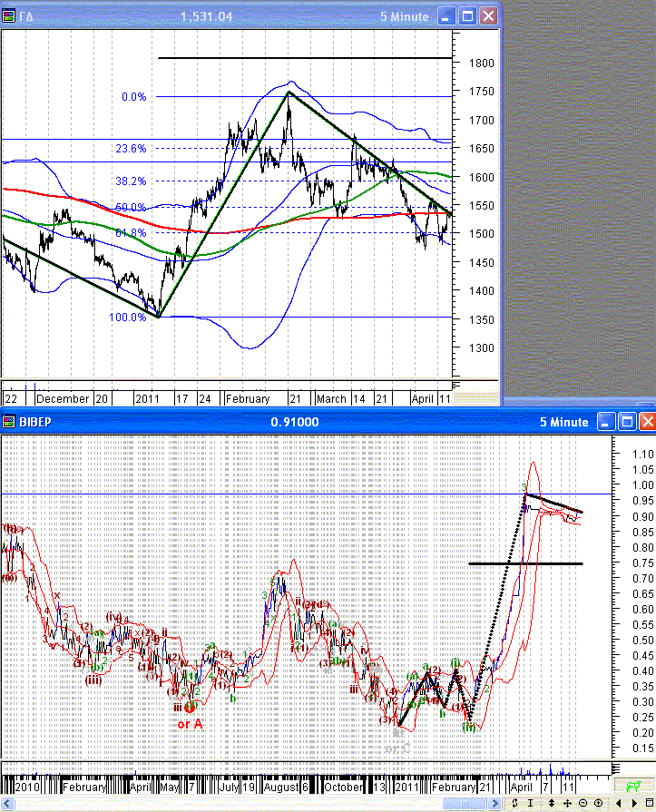
Task: Click the black right arrow in bottom toolbar
Action: [634, 803]
